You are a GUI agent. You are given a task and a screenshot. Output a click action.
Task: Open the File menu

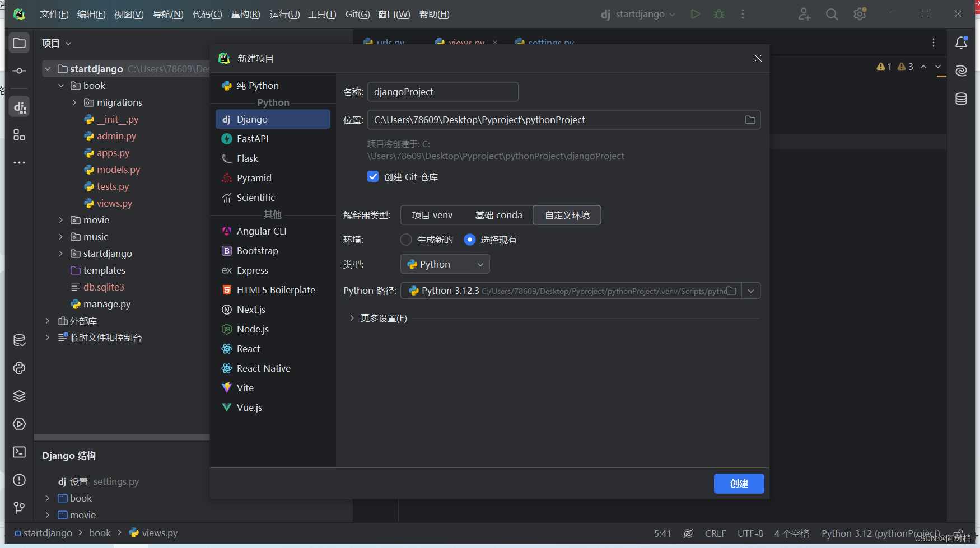point(54,14)
